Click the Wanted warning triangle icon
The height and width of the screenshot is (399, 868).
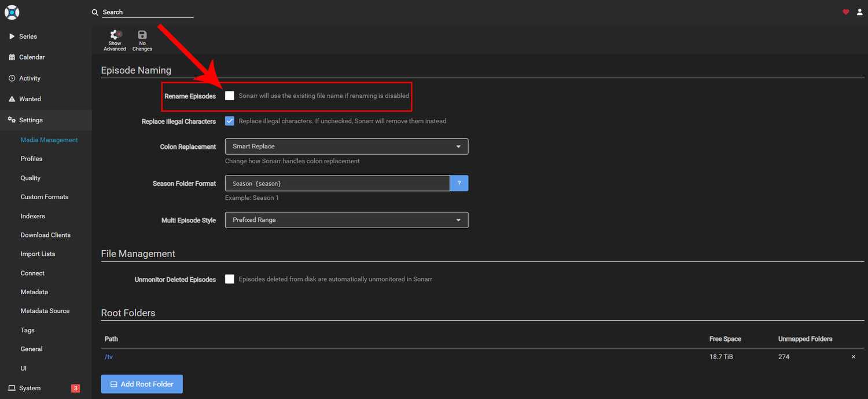point(12,99)
